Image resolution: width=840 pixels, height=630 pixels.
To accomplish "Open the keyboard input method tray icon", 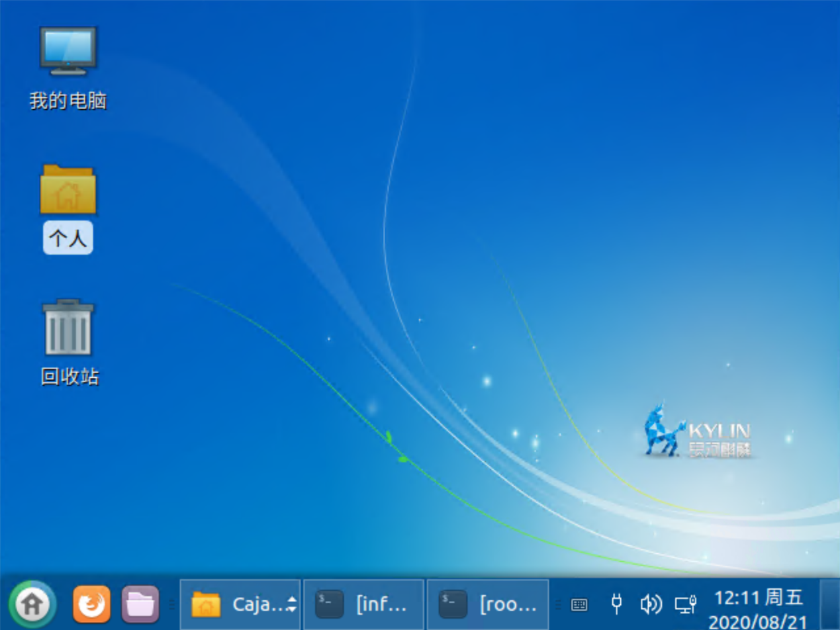I will click(579, 604).
